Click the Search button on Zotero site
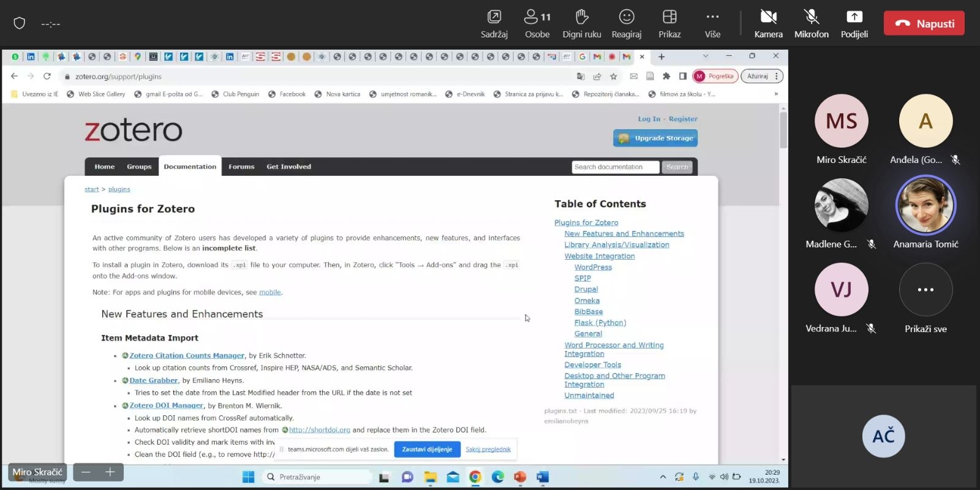980x490 pixels. tap(677, 167)
